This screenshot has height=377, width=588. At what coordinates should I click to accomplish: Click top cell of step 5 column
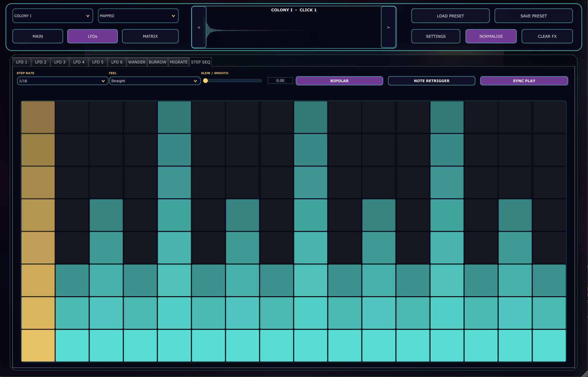point(174,117)
